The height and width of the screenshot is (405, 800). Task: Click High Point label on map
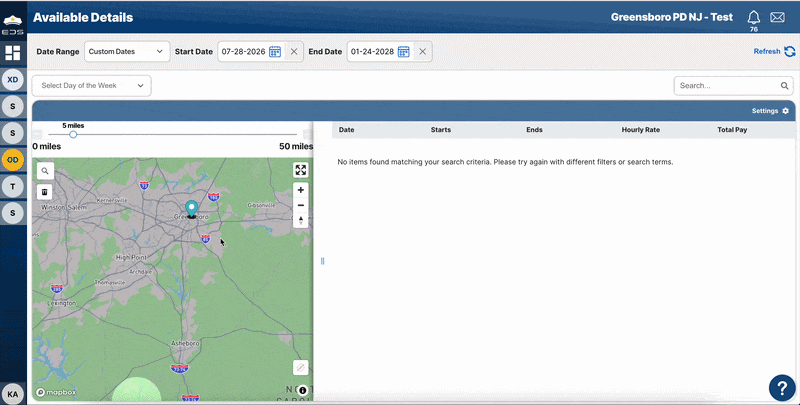pyautogui.click(x=131, y=258)
